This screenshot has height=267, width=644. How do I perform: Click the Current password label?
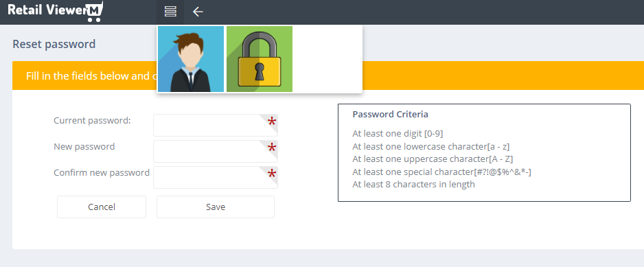93,121
